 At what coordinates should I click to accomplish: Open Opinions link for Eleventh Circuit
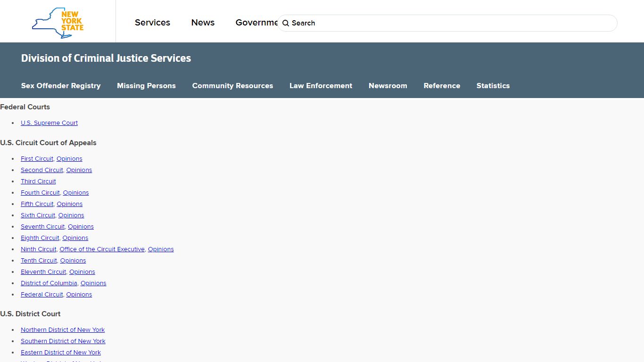click(x=82, y=272)
